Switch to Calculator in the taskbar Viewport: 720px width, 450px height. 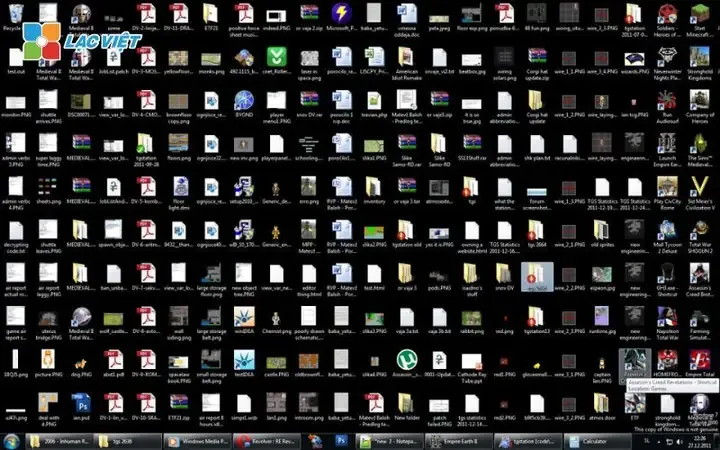coord(594,440)
